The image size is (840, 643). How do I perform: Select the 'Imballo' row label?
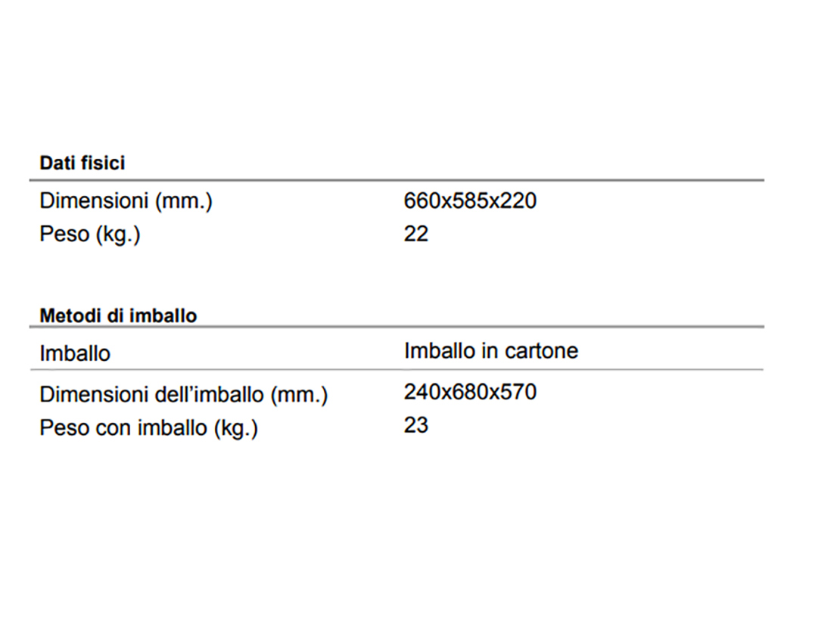coord(75,353)
